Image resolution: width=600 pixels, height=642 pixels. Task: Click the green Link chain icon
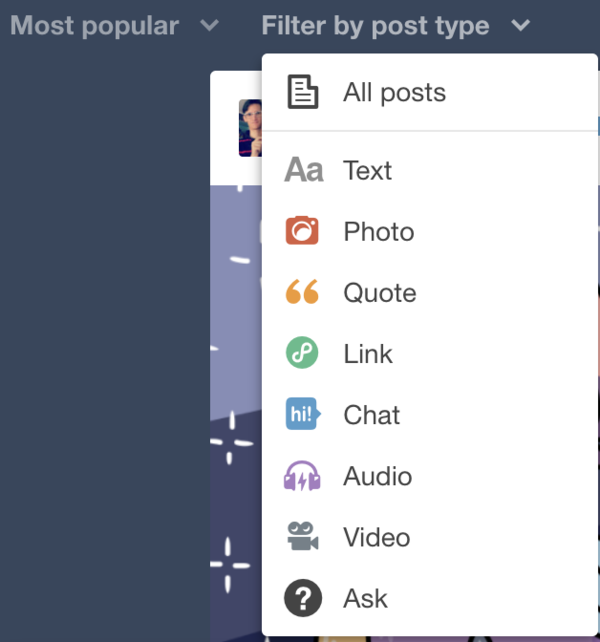pyautogui.click(x=302, y=353)
